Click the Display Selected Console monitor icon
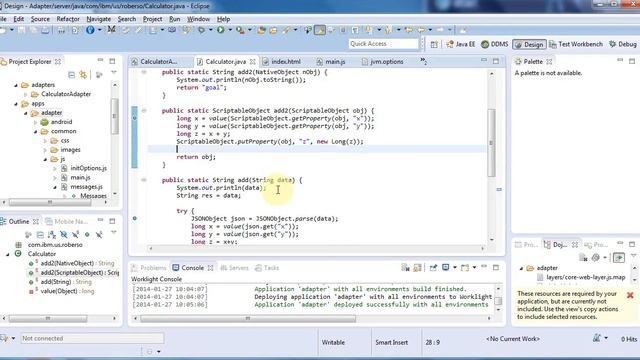Image resolution: width=640 pixels, height=360 pixels. pyautogui.click(x=446, y=268)
